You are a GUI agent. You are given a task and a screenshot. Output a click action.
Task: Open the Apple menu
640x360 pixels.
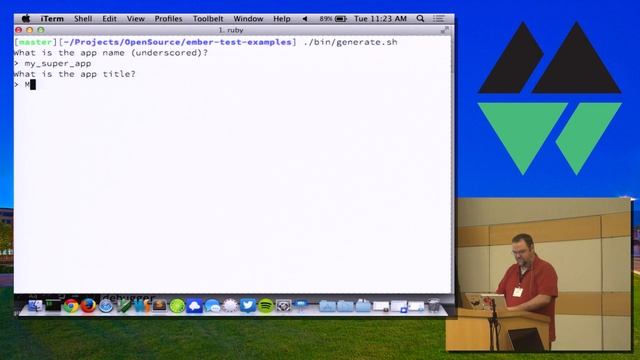pyautogui.click(x=26, y=18)
